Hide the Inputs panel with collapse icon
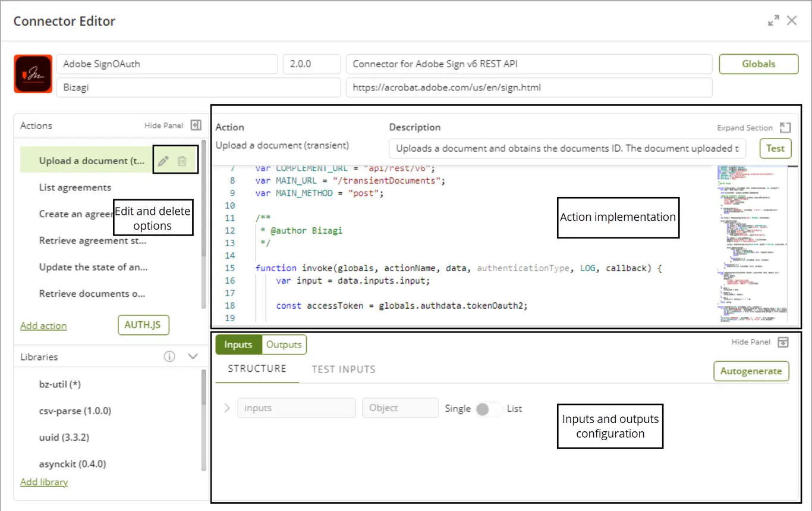The height and width of the screenshot is (511, 812). tap(783, 341)
